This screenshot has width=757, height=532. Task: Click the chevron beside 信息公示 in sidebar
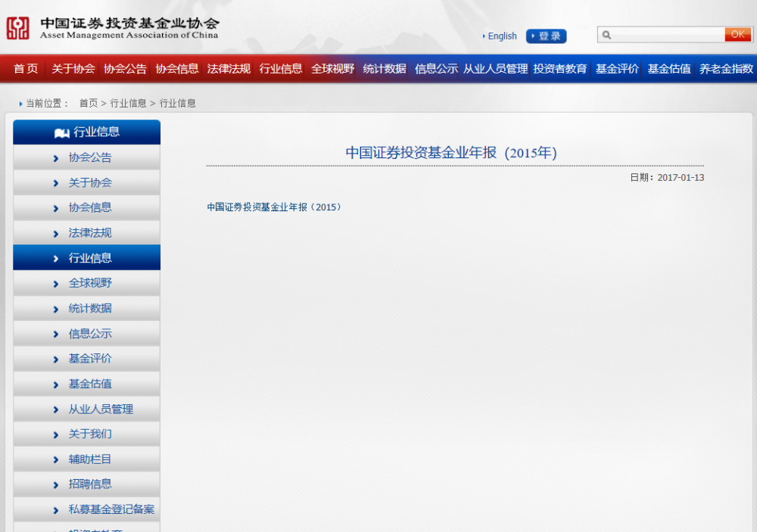coord(56,334)
